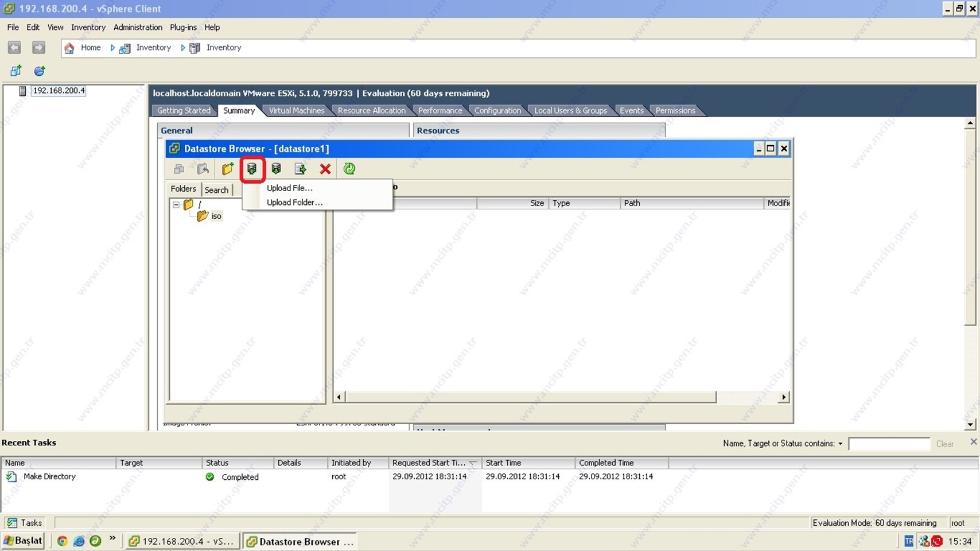The image size is (980, 551).
Task: Open Google Chrome from quick launch
Action: point(62,541)
